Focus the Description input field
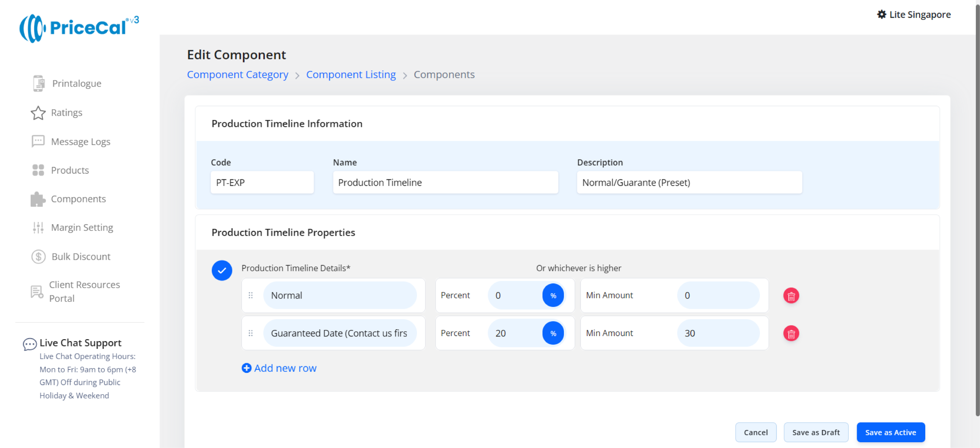Image resolution: width=980 pixels, height=448 pixels. click(689, 182)
